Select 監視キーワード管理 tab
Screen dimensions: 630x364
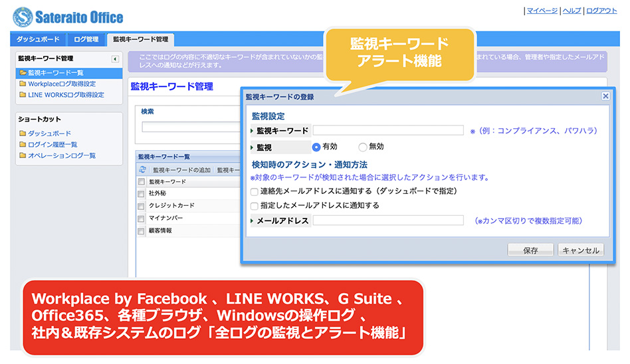(x=141, y=39)
